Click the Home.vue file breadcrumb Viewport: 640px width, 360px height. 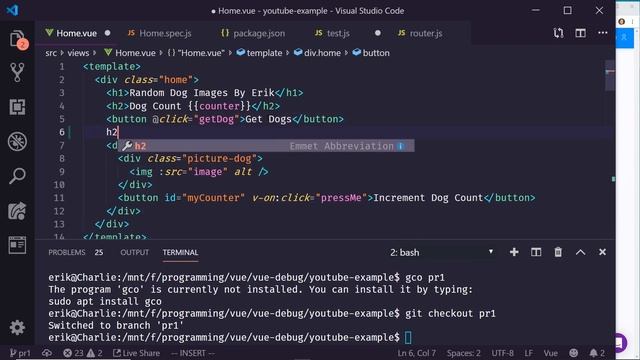(130, 53)
